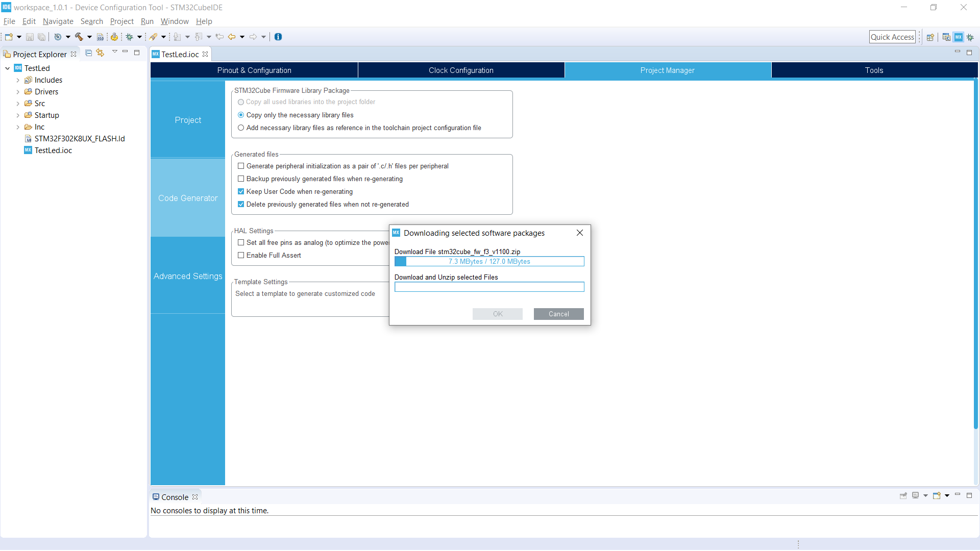This screenshot has width=980, height=551.
Task: Enable Backup previously generated files checkbox
Action: [x=241, y=179]
